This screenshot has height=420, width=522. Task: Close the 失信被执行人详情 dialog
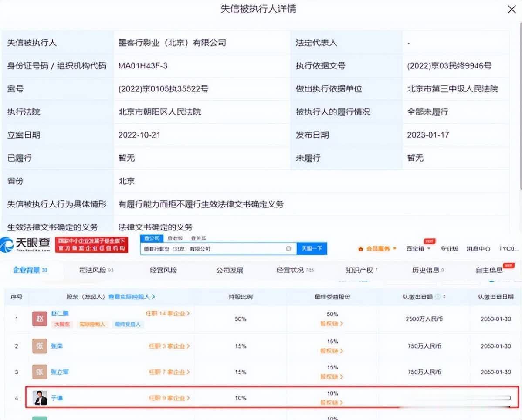[x=512, y=9]
